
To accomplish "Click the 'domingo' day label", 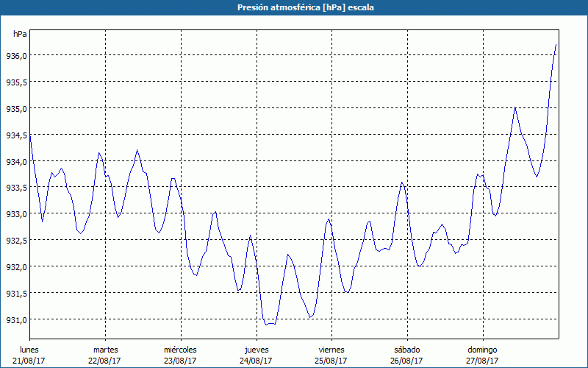I will point(482,349).
